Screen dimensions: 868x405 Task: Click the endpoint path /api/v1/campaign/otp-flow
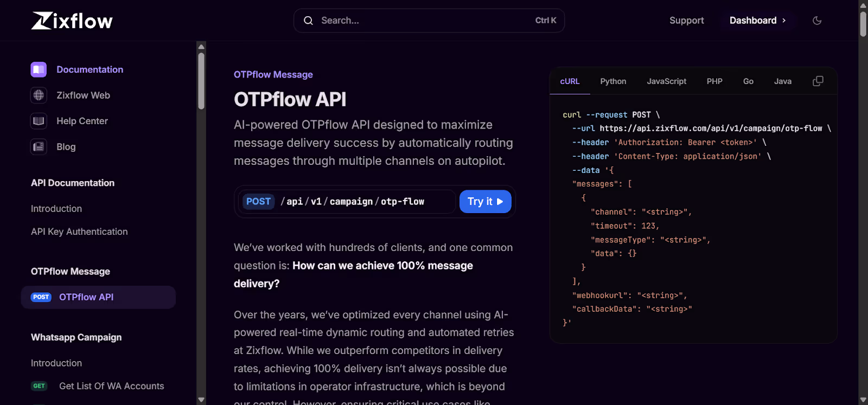tap(352, 202)
